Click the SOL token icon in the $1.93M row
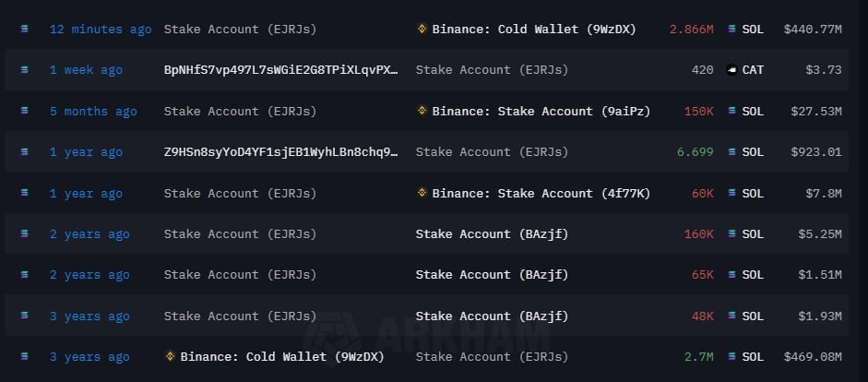This screenshot has height=382, width=868. (x=731, y=316)
